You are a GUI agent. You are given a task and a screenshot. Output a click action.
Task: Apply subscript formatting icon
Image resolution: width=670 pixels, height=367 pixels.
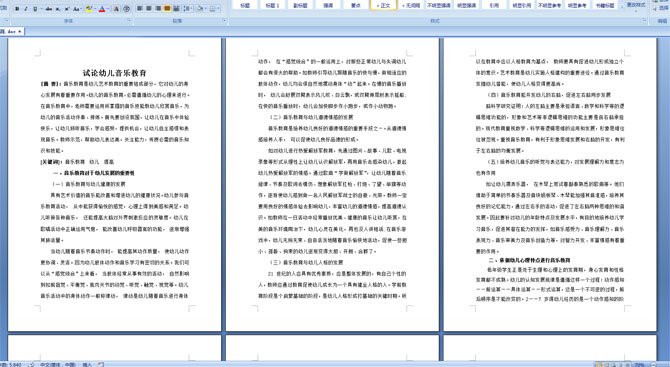click(57, 9)
